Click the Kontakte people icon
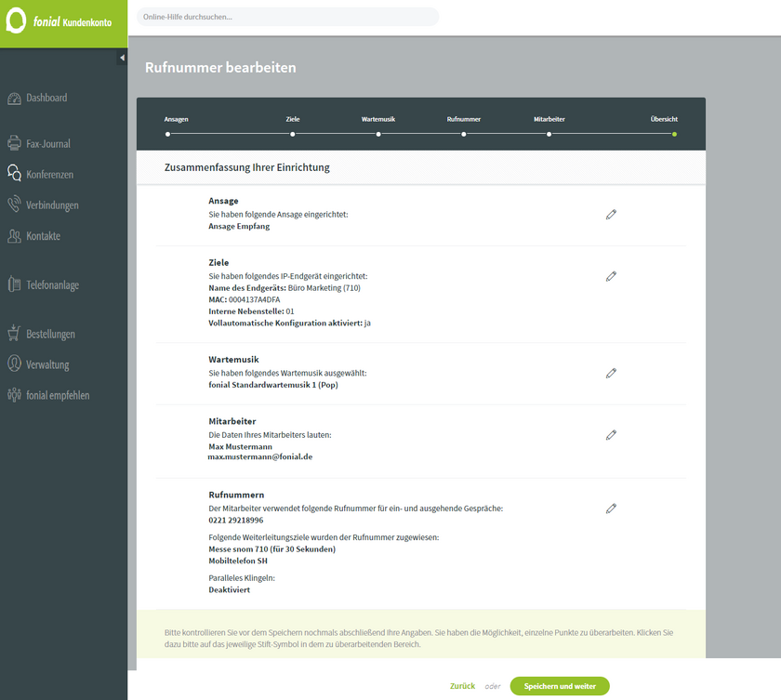781x700 pixels. [14, 235]
